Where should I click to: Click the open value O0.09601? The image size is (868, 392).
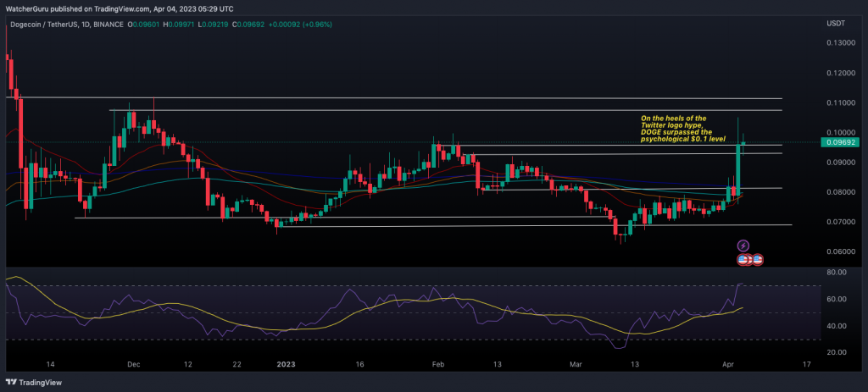[144, 25]
